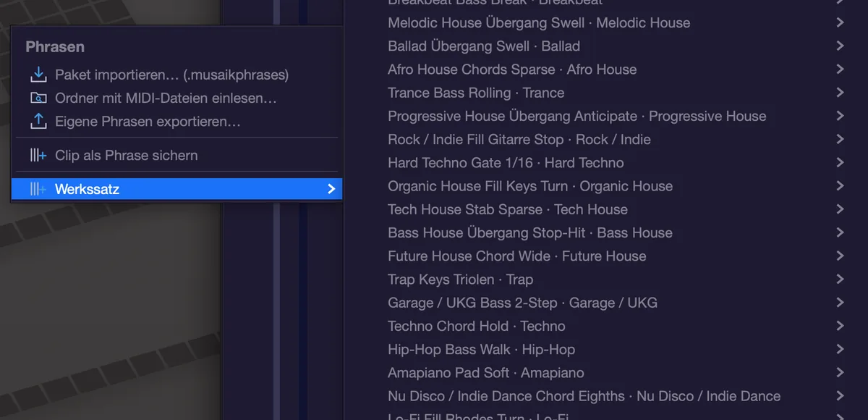Click the import package download icon
This screenshot has height=420, width=868.
pyautogui.click(x=38, y=75)
